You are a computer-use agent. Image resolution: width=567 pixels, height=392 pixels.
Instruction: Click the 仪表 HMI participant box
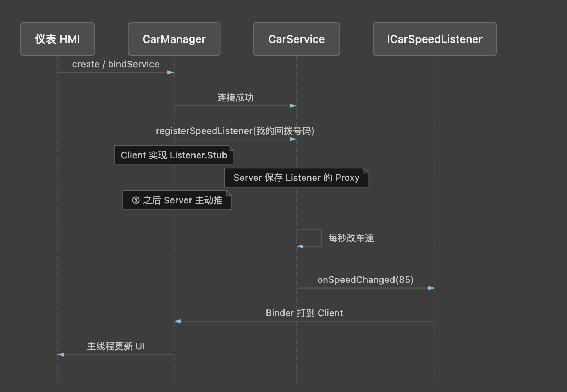coord(57,39)
